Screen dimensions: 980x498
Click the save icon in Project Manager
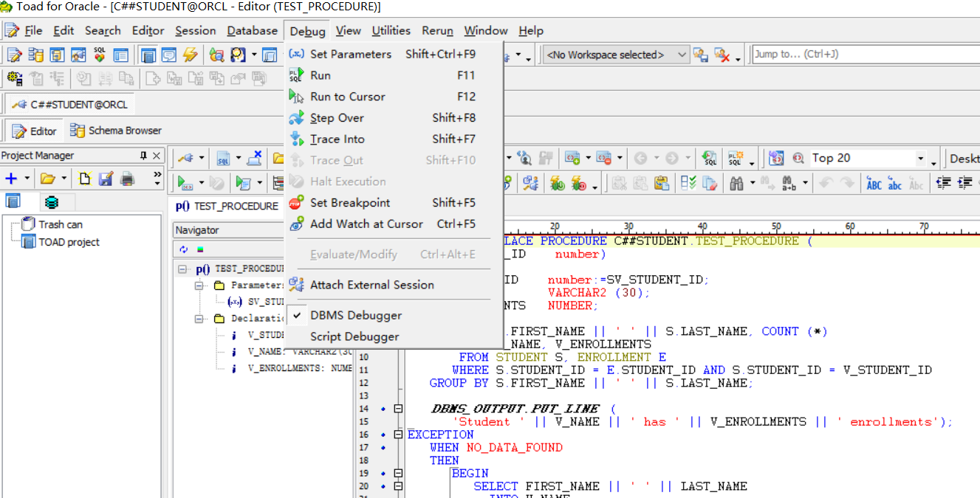pyautogui.click(x=106, y=179)
